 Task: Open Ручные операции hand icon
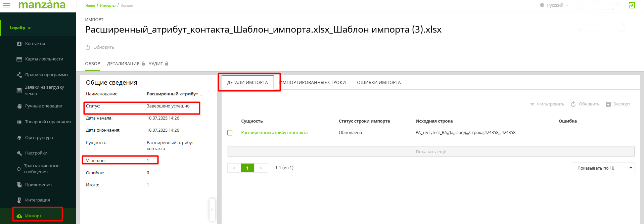click(x=19, y=106)
